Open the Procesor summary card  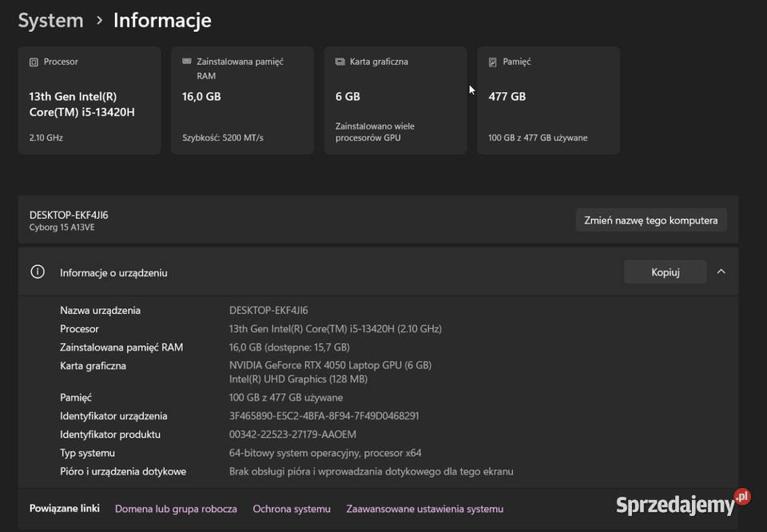click(x=89, y=100)
